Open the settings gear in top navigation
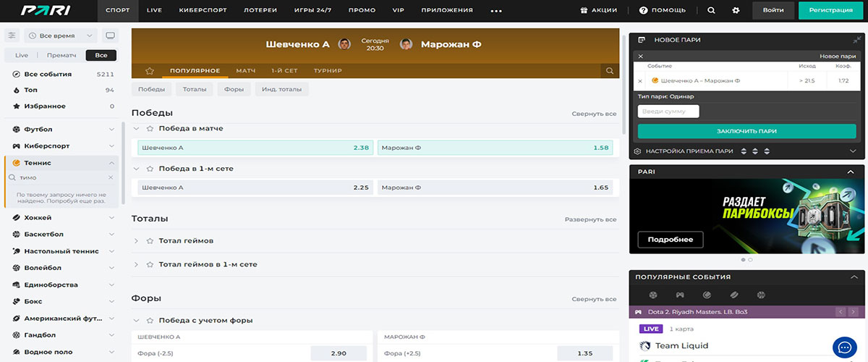This screenshot has height=362, width=868. [x=736, y=10]
